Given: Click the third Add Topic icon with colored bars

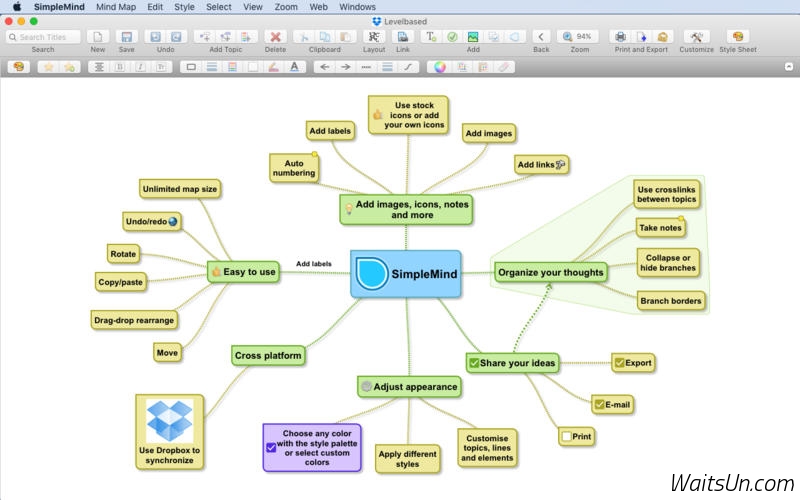Looking at the screenshot, I should pyautogui.click(x=246, y=37).
